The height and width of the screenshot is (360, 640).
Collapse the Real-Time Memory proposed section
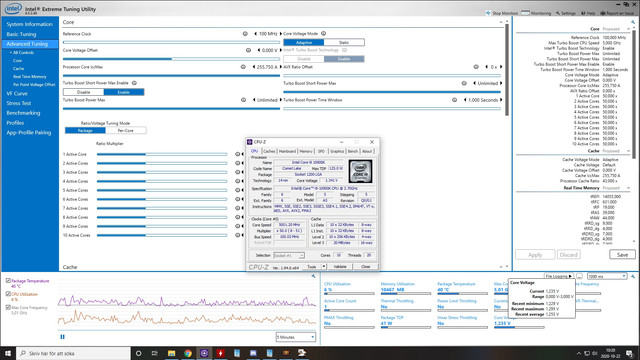629,188
